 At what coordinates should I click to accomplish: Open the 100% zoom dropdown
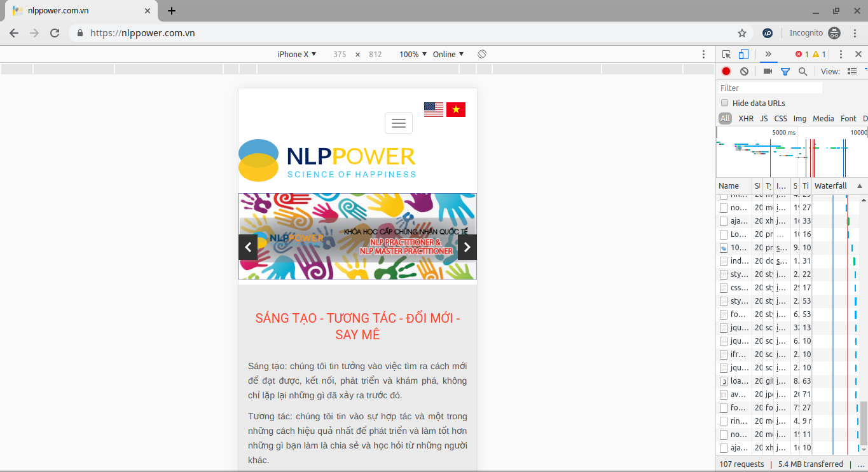pos(412,54)
